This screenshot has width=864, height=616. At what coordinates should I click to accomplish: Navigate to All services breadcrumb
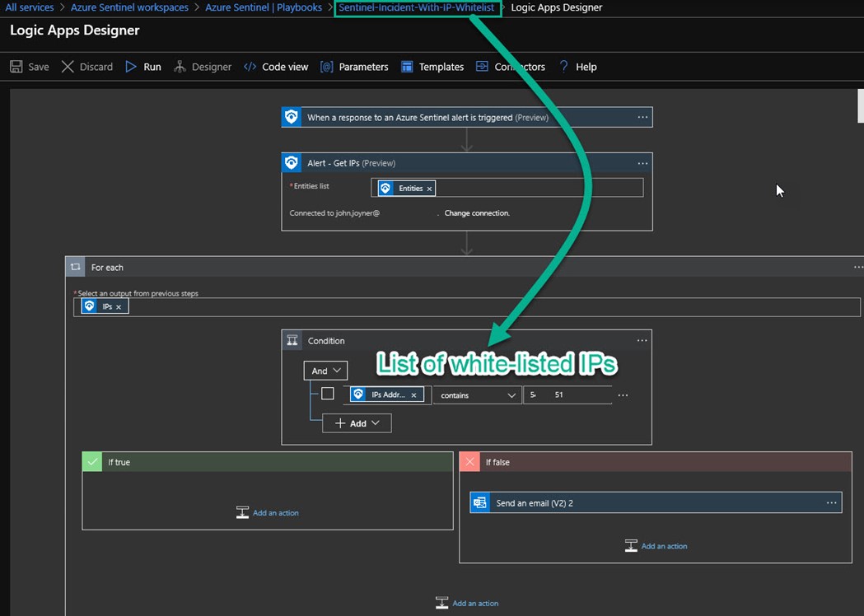[x=30, y=7]
